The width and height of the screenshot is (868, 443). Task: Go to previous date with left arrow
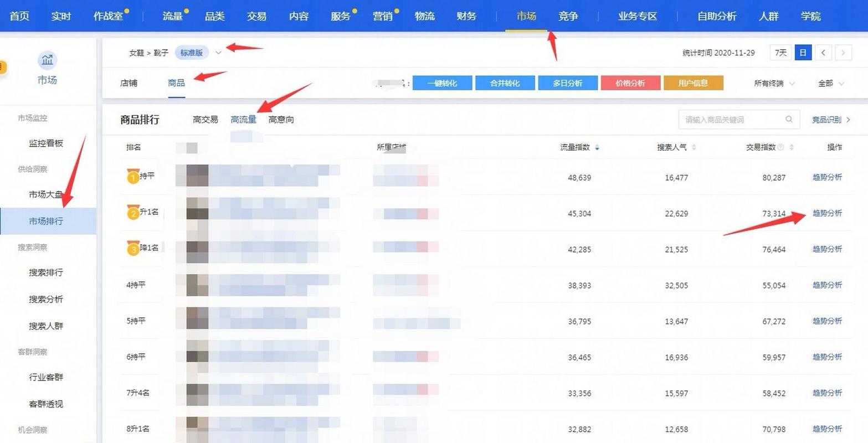tap(823, 53)
